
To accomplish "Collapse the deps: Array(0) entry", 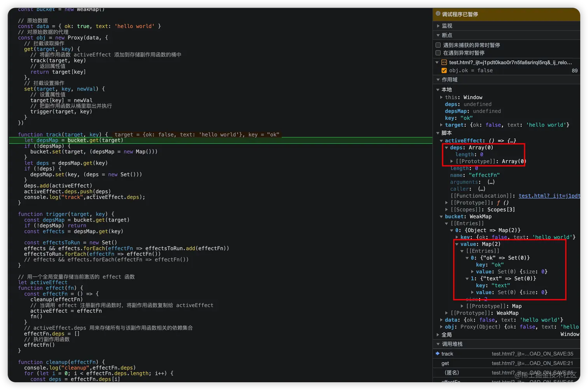I will pyautogui.click(x=446, y=148).
